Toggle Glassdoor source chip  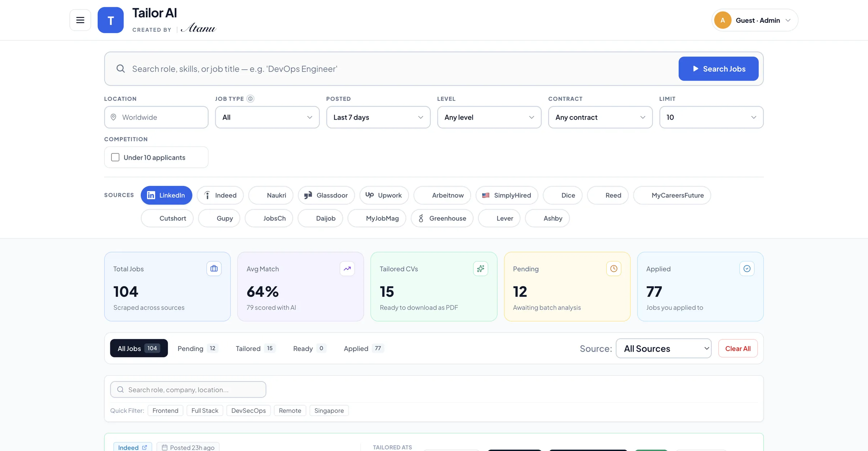coord(326,195)
